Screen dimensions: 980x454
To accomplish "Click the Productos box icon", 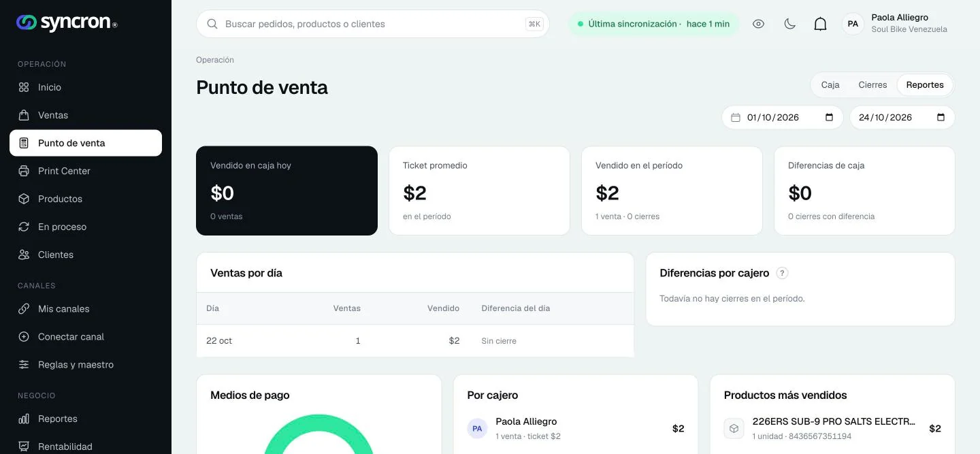I will [24, 199].
